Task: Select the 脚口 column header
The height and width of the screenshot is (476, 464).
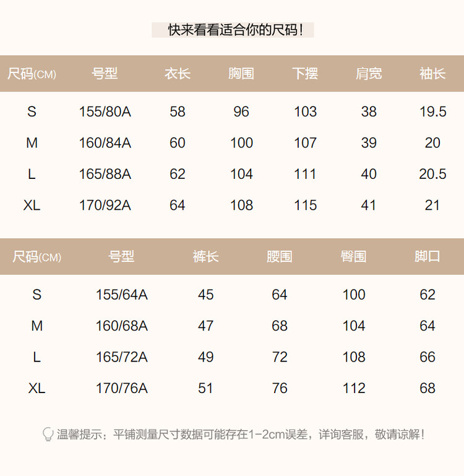Action: (427, 256)
